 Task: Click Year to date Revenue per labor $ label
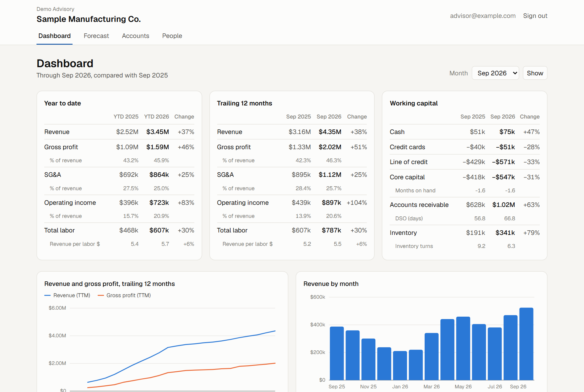75,244
